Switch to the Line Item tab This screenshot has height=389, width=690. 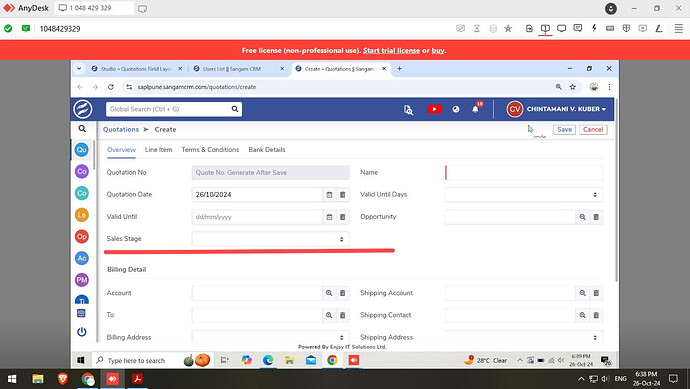158,150
